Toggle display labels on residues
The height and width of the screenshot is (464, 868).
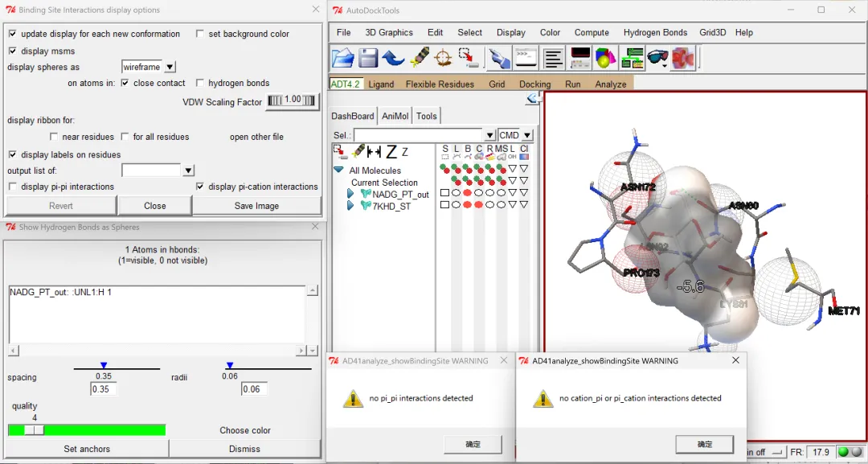[x=13, y=154]
